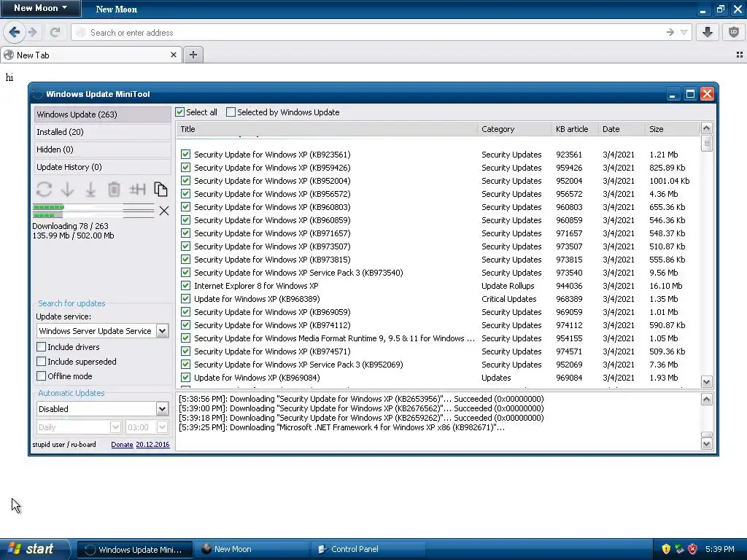Toggle Selected by Windows Update checkbox
Viewport: 747px width, 560px height.
pos(231,112)
